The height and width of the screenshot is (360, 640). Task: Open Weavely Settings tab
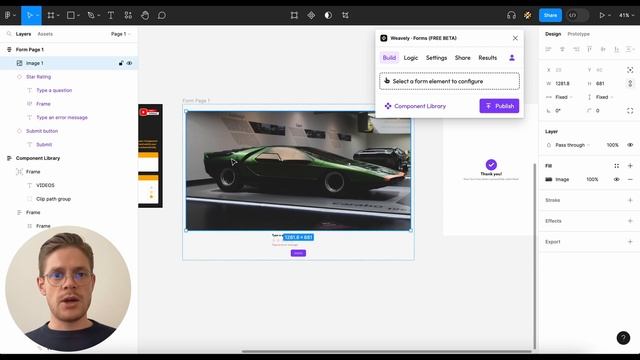click(x=436, y=58)
